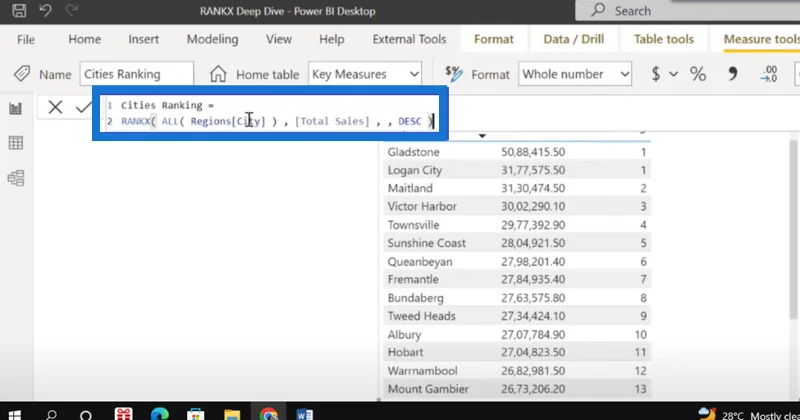Select the Fremantle cell
Screen dimensions: 800x420
pyautogui.click(x=413, y=280)
